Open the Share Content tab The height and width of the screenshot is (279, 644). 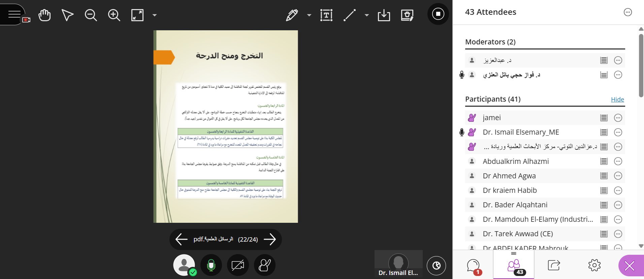click(554, 265)
